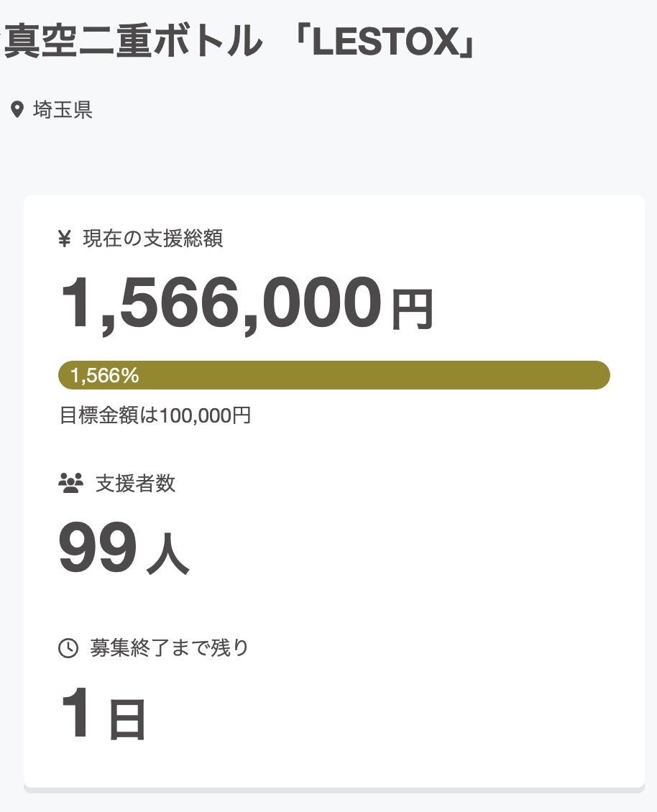Click the 1,566,000 total amount
This screenshot has width=657, height=812.
tap(221, 303)
